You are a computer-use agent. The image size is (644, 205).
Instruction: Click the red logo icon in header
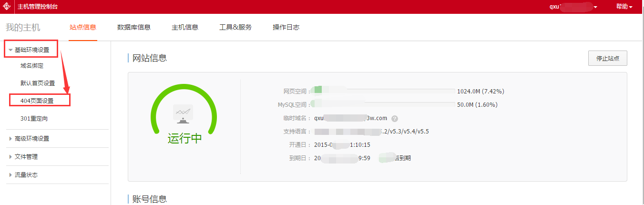tap(7, 7)
